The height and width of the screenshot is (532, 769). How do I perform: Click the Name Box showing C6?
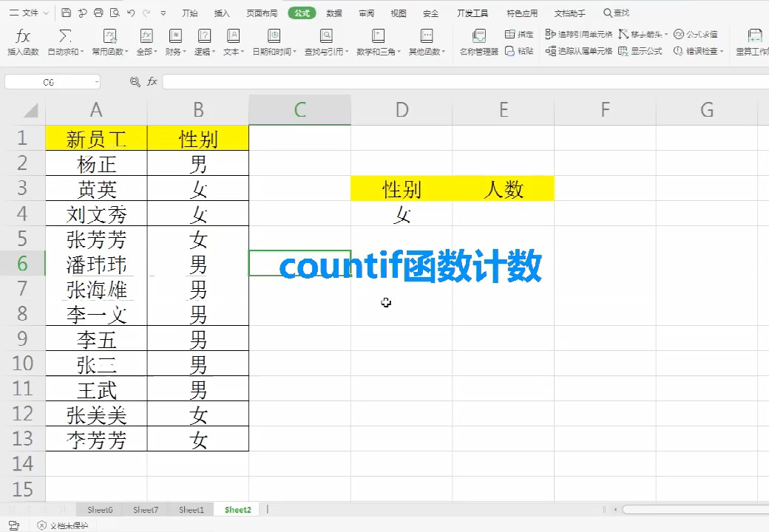[x=52, y=82]
